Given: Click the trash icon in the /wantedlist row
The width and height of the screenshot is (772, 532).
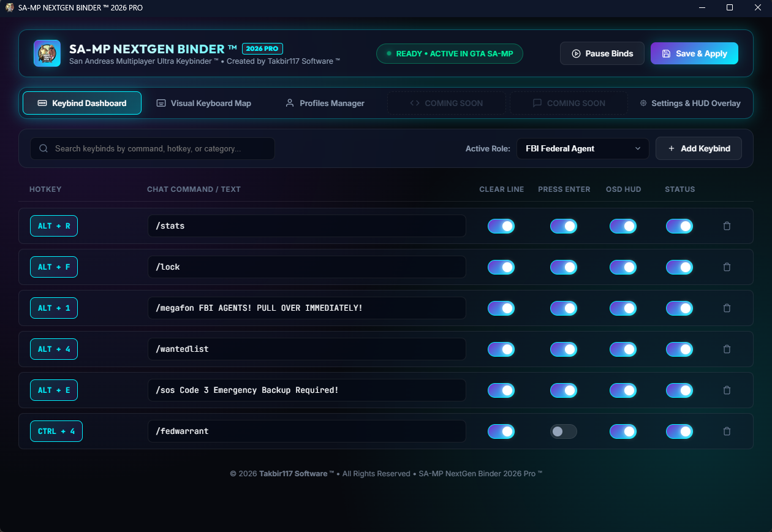Looking at the screenshot, I should point(727,349).
